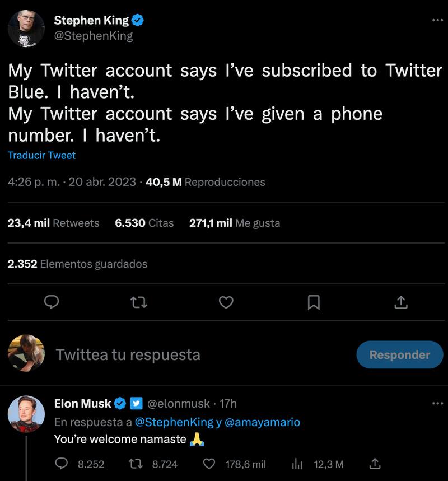Like Stephen King's tweet with heart icon
Image resolution: width=448 pixels, height=481 pixels.
pos(226,303)
